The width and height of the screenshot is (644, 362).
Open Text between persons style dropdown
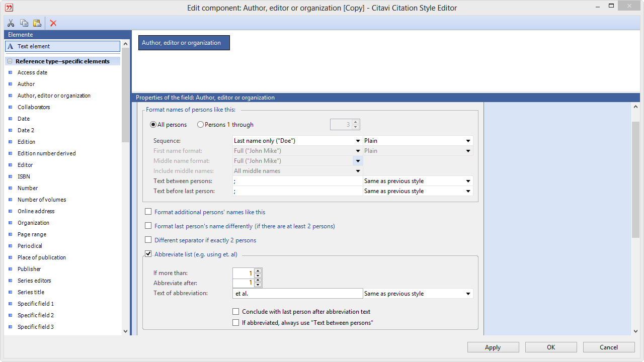[x=468, y=181]
